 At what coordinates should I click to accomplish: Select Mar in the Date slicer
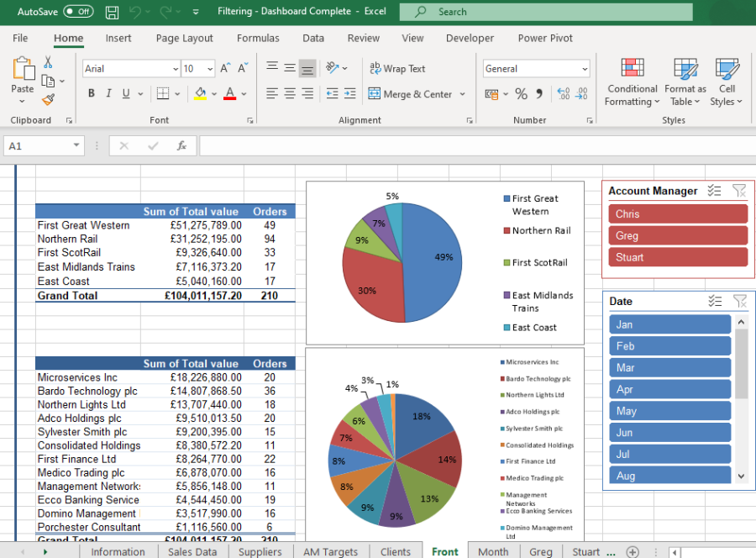669,367
